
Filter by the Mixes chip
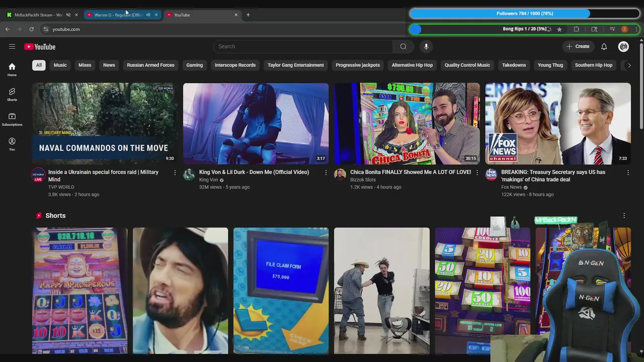click(85, 65)
